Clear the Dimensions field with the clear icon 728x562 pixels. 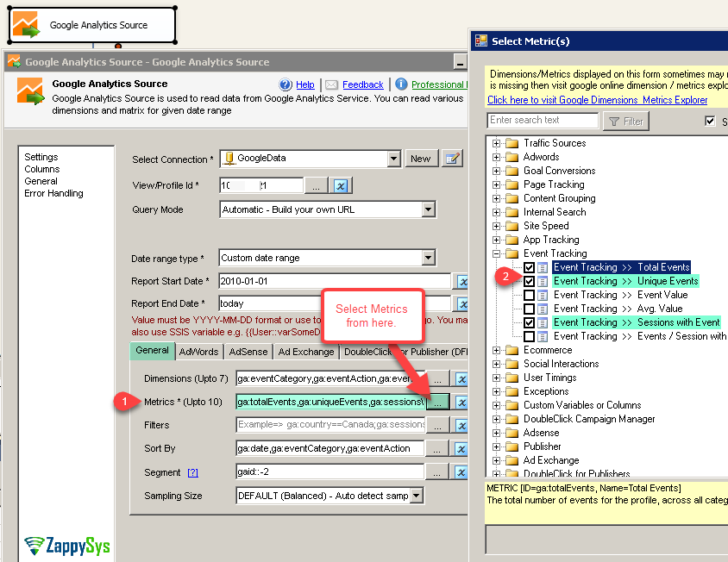[x=461, y=378]
